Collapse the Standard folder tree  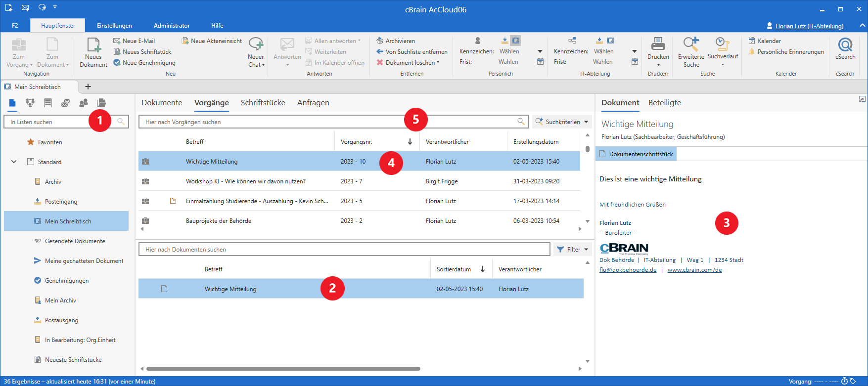tap(14, 162)
